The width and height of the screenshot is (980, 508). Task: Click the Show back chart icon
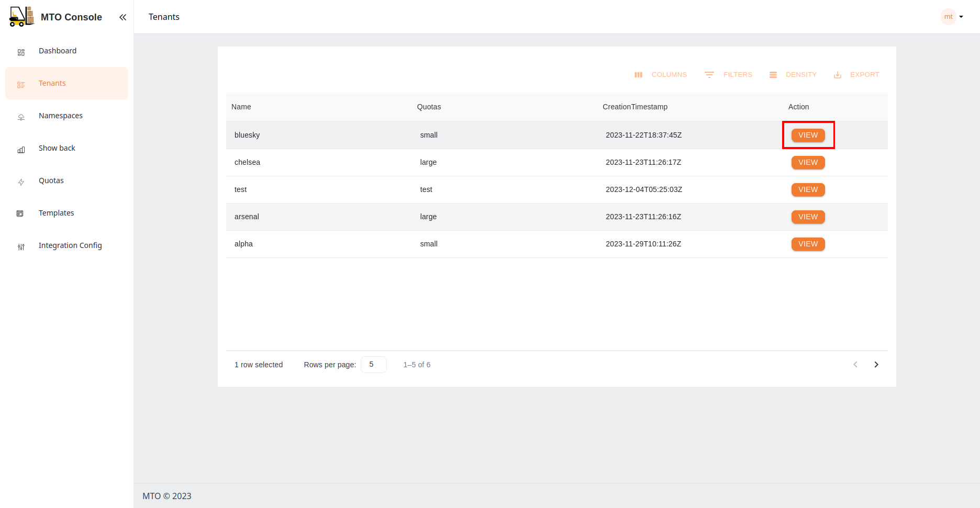21,149
